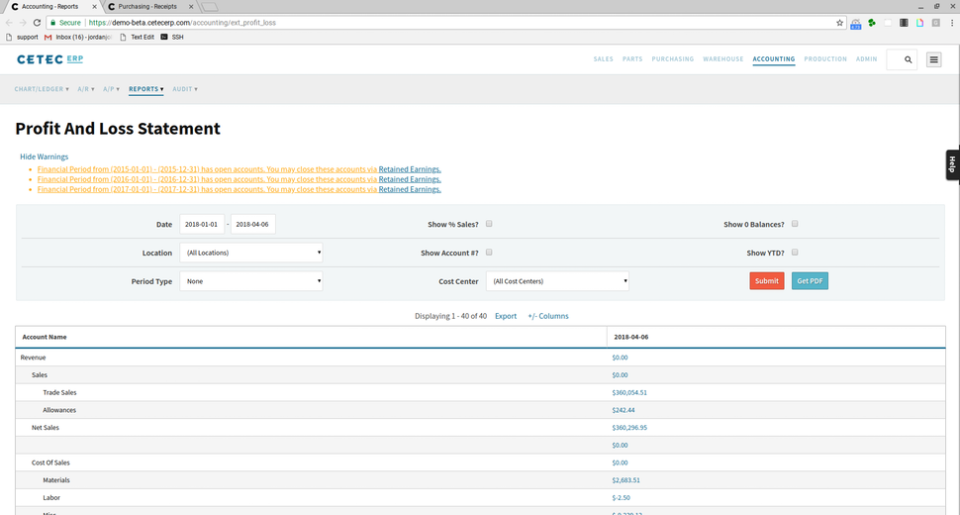Go to Parts module
Viewport: 960px width, 515px height.
[632, 59]
